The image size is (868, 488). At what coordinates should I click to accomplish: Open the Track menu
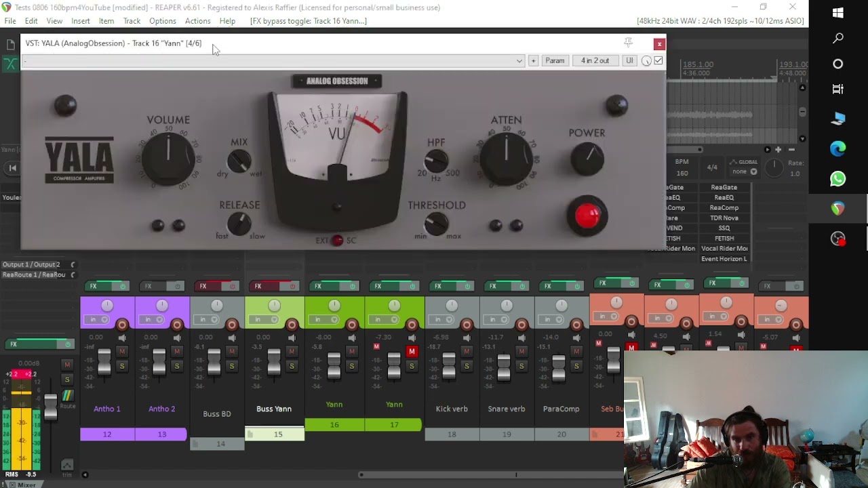pos(132,21)
